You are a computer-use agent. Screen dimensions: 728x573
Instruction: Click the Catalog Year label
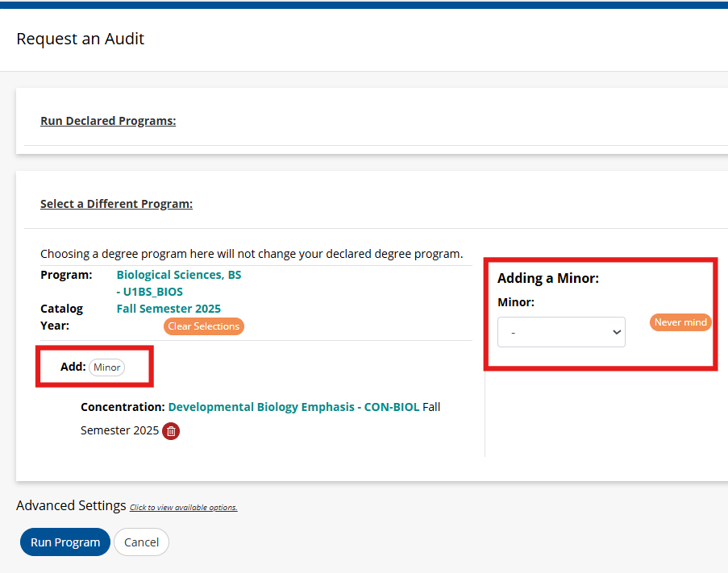pos(62,317)
